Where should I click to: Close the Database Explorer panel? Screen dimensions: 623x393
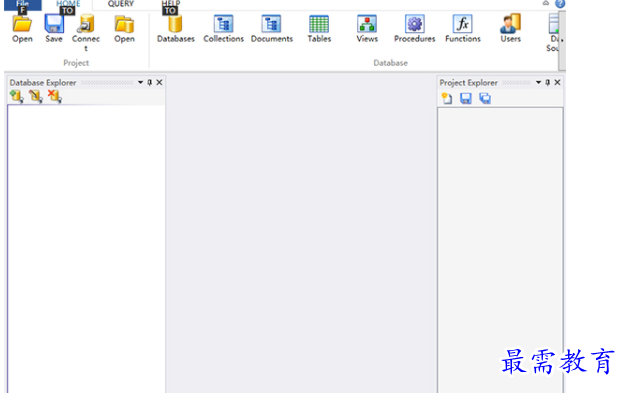pyautogui.click(x=159, y=82)
